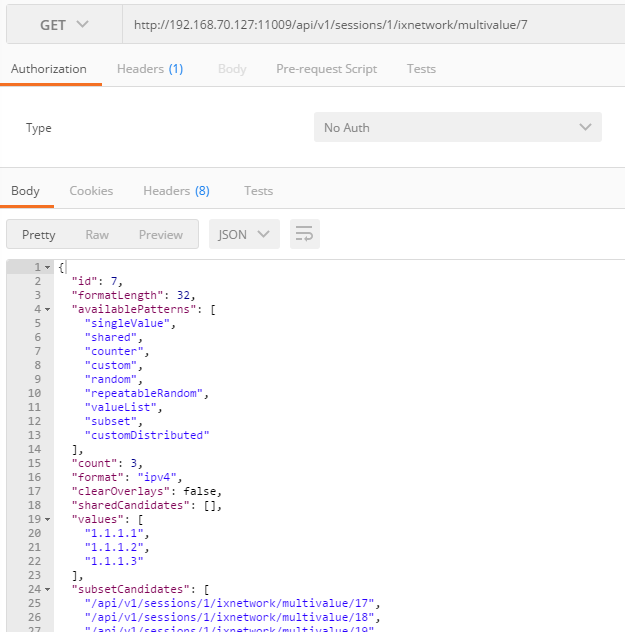Click the wrap lines icon beside JSON
The height and width of the screenshot is (632, 625).
305,235
